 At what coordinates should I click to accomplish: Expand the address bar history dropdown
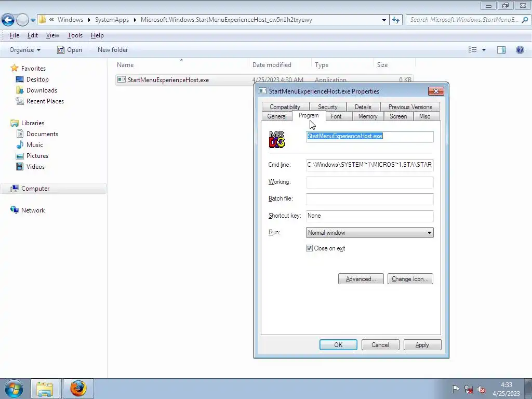384,20
